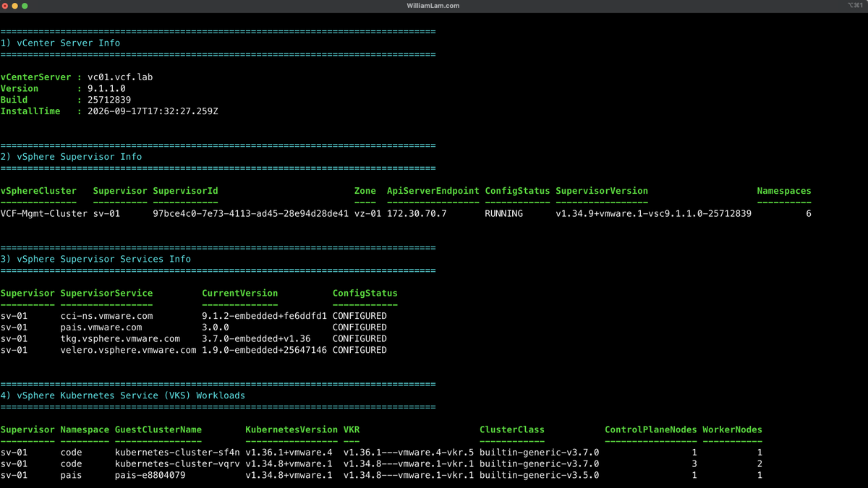Click the red close window button
The image size is (868, 488).
pyautogui.click(x=5, y=6)
